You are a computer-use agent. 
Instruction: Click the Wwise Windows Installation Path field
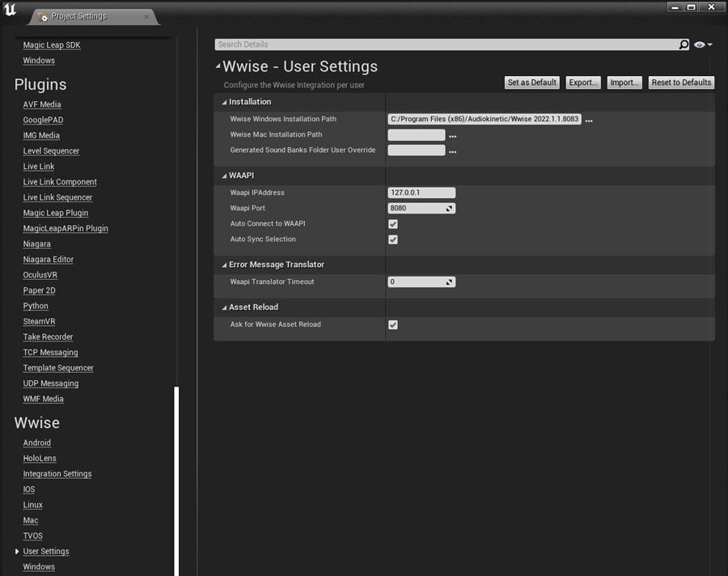tap(485, 120)
